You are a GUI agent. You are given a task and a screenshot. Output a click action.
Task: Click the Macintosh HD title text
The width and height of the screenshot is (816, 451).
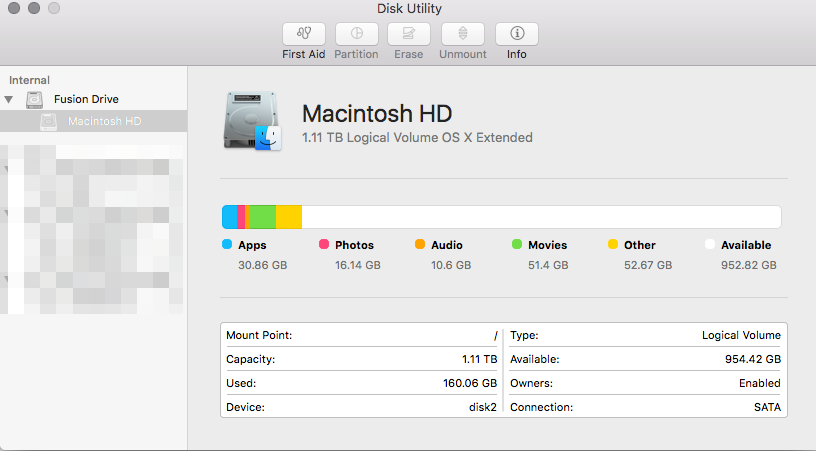point(377,113)
